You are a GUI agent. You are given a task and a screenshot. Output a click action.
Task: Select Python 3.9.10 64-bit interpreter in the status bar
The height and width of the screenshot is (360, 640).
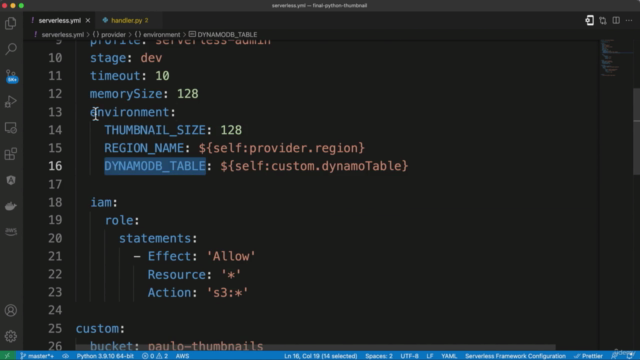[x=105, y=356]
